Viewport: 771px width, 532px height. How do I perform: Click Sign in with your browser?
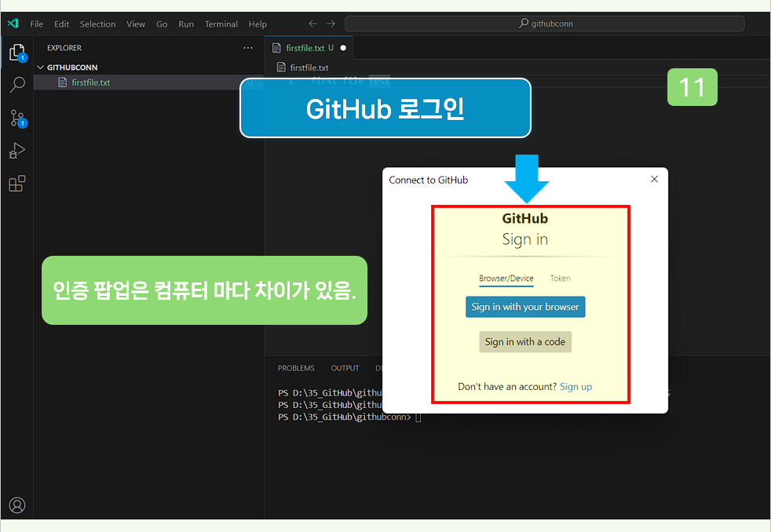click(x=525, y=307)
